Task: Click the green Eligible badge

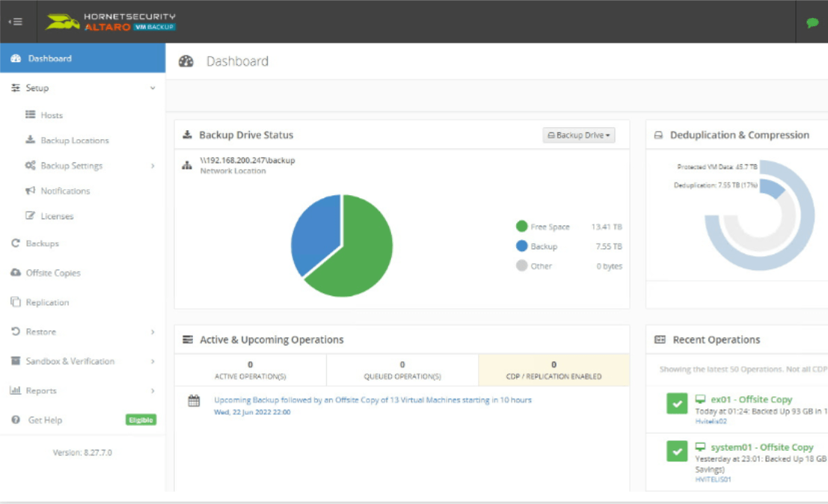Action: tap(141, 420)
